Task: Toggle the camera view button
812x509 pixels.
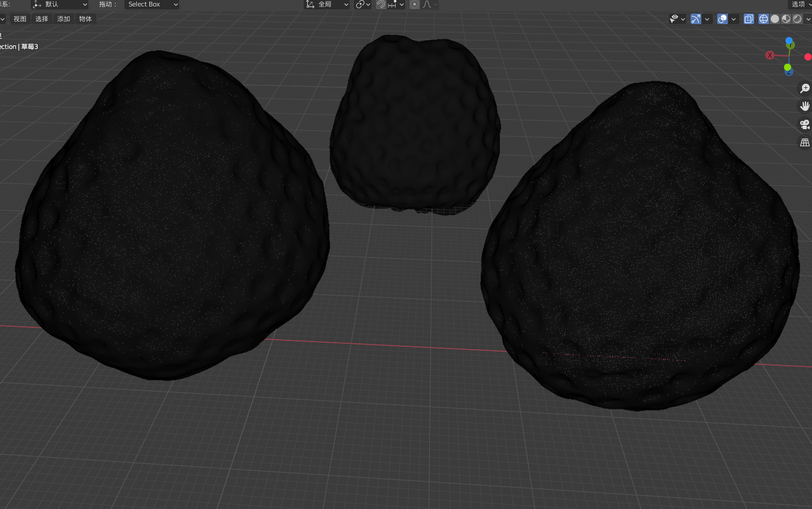Action: (805, 124)
